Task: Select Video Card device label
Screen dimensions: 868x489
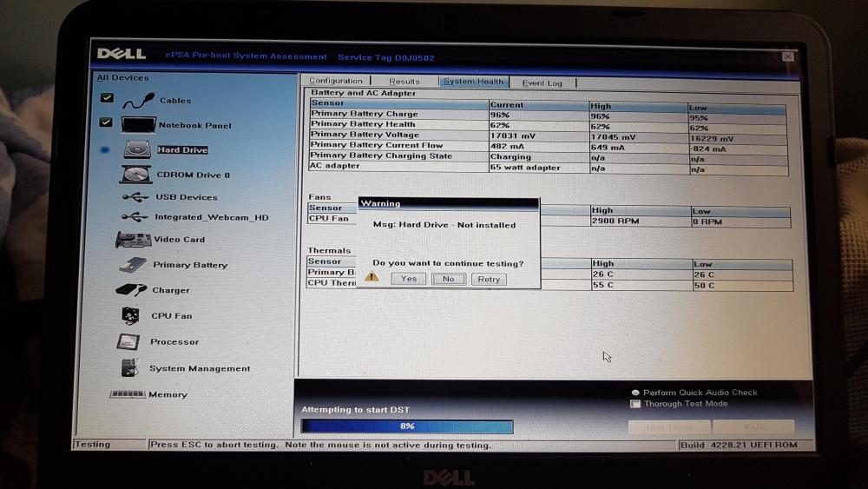Action: 180,239
